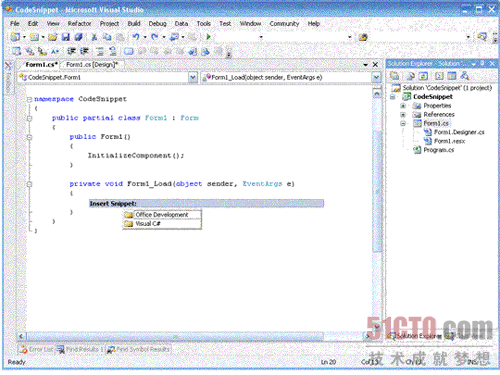Open the undo history dropdown arrow
The width and height of the screenshot is (500, 375).
pos(145,37)
